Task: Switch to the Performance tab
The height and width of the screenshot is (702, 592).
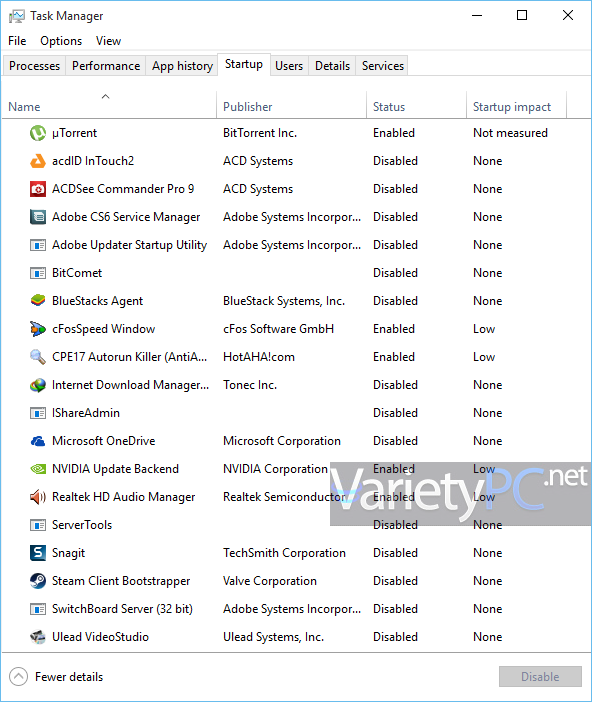Action: pos(106,66)
